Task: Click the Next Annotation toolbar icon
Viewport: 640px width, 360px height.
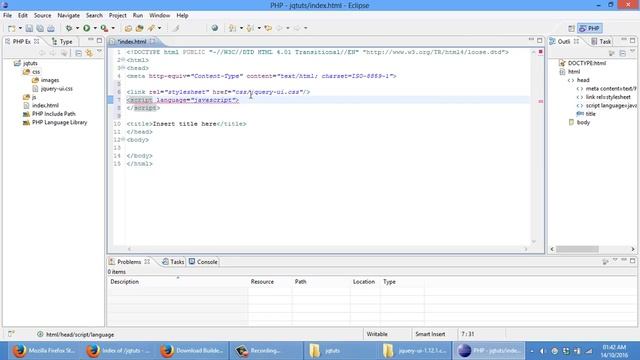Action: tap(232, 28)
